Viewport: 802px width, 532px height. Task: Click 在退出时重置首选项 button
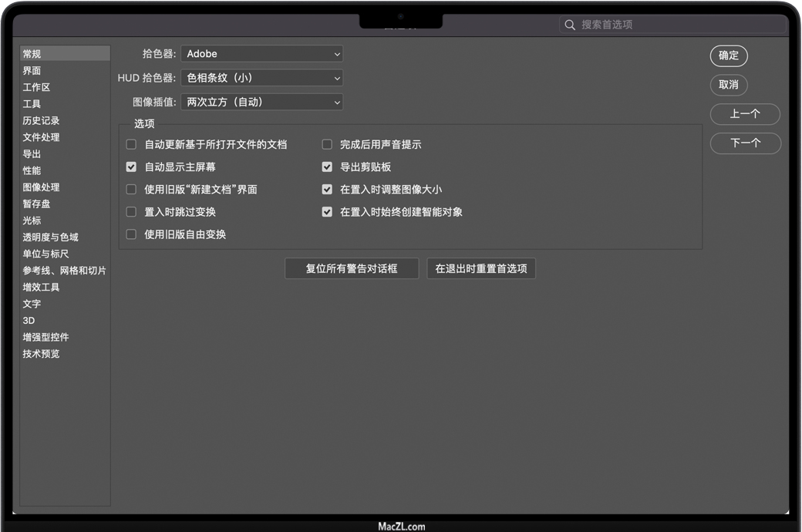(x=481, y=268)
